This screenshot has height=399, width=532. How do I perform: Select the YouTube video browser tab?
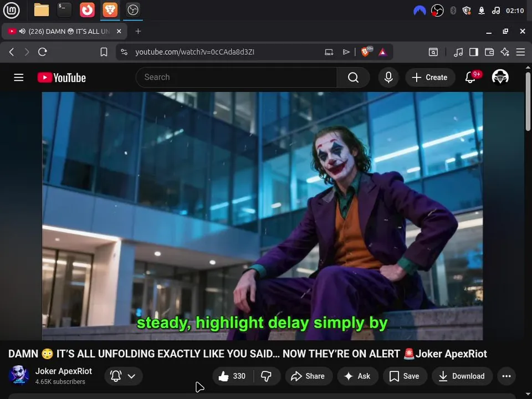[64, 31]
